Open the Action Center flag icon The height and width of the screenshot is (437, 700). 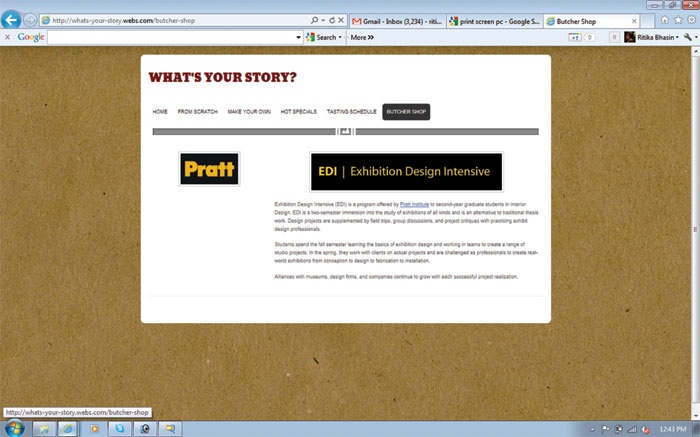pyautogui.click(x=605, y=429)
